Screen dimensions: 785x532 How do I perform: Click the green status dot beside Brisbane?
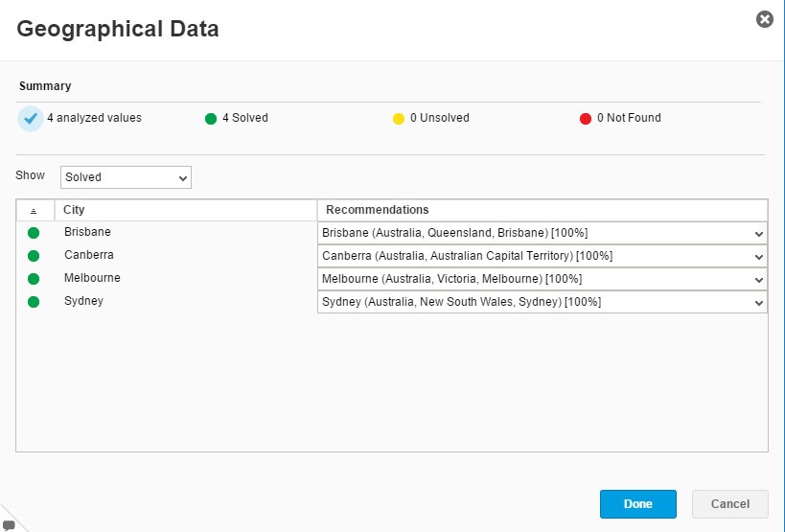pyautogui.click(x=34, y=233)
